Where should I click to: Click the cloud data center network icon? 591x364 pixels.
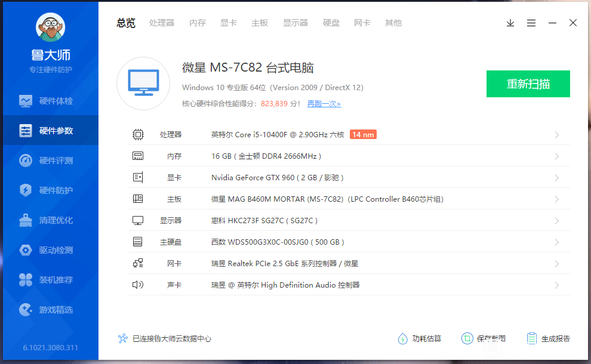click(123, 338)
